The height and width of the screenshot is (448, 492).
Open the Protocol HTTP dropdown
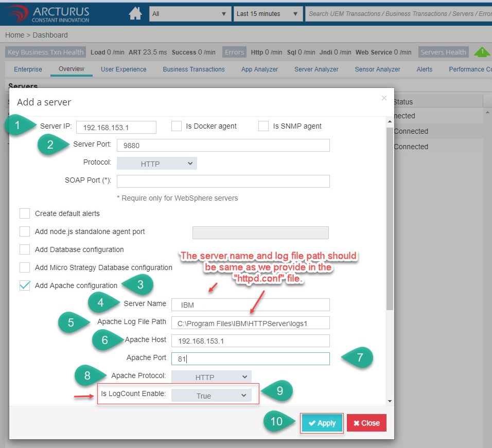pyautogui.click(x=157, y=164)
